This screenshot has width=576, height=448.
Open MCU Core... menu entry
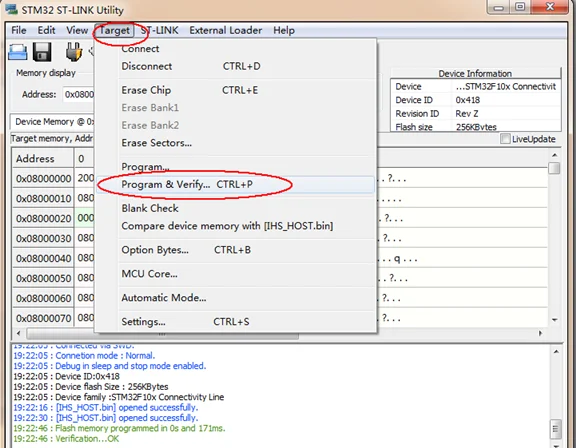coord(235,274)
